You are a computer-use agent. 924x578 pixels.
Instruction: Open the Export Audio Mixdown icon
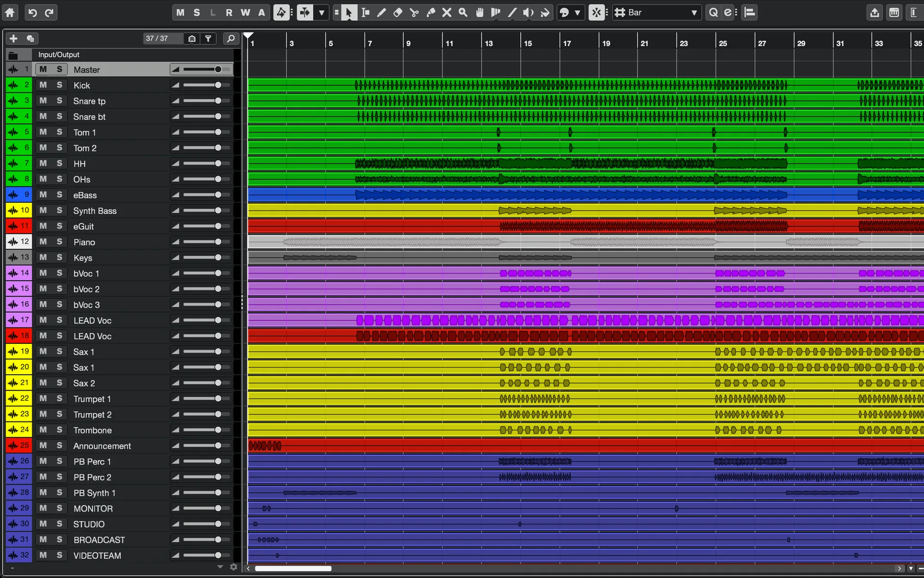pos(874,13)
